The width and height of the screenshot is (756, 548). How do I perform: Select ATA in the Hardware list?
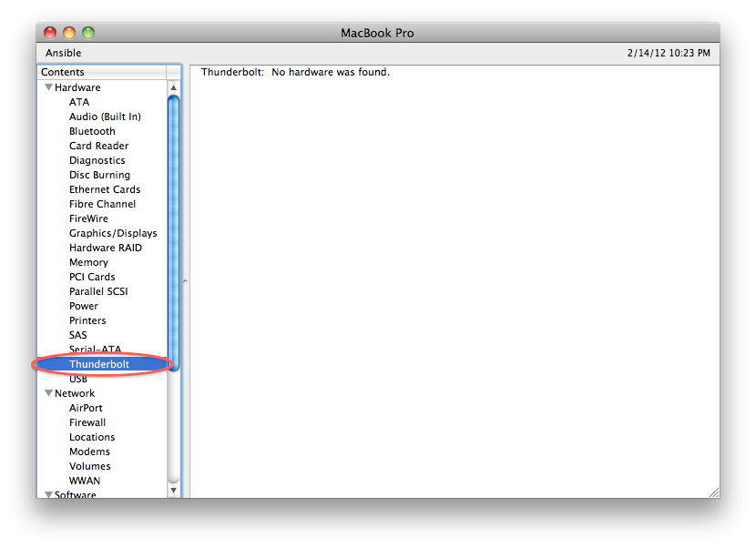pos(79,102)
